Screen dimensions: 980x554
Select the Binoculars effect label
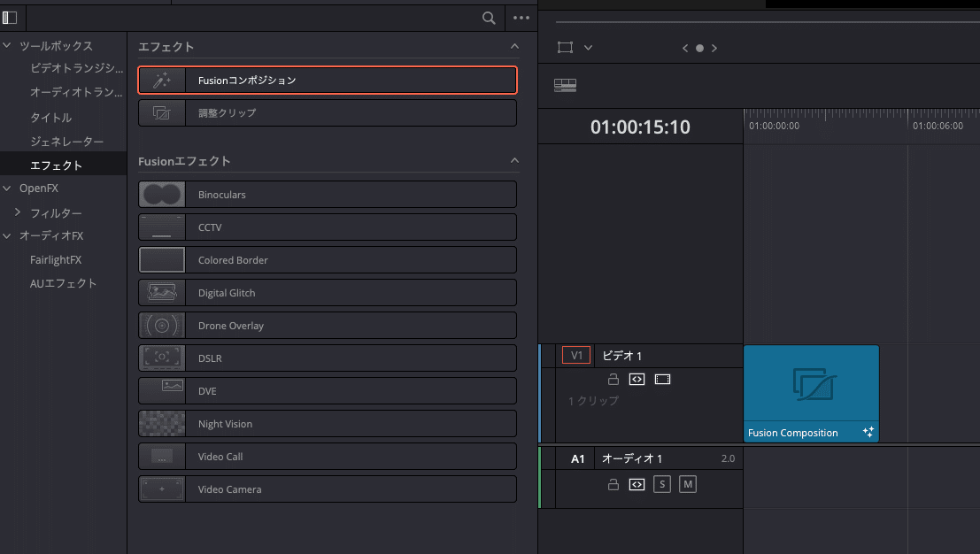click(x=222, y=195)
